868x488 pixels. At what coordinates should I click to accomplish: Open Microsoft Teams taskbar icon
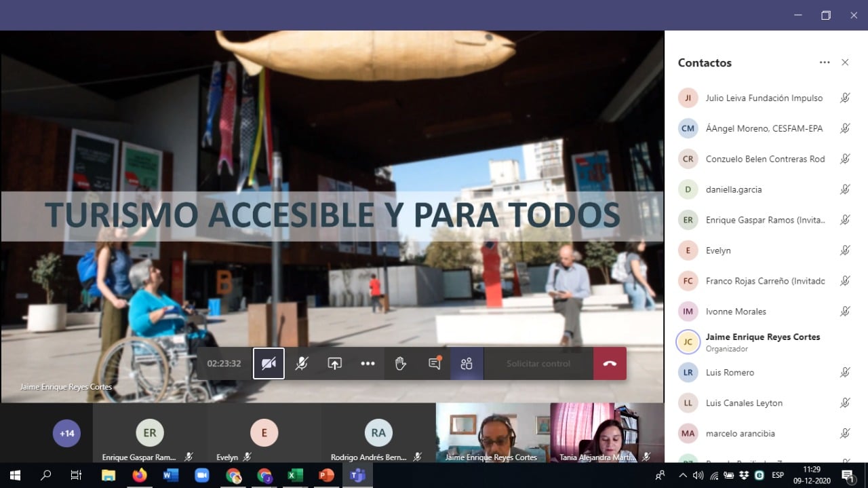coord(357,475)
